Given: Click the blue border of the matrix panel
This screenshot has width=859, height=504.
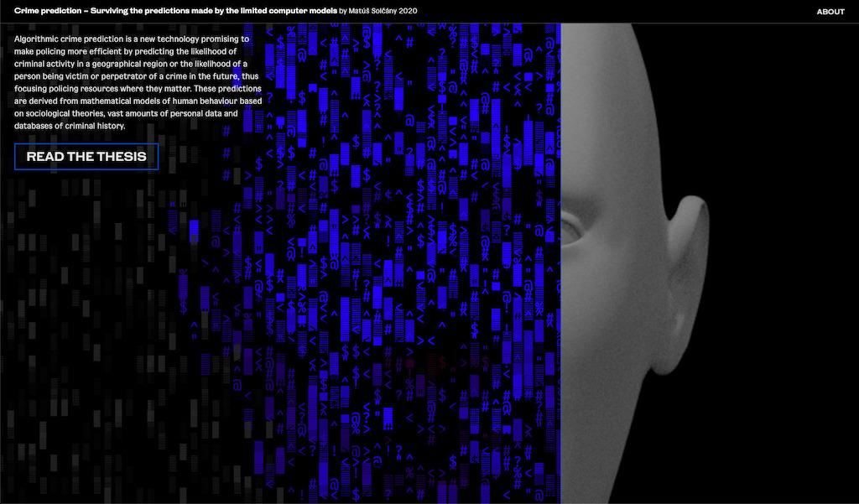Looking at the screenshot, I should 561,252.
